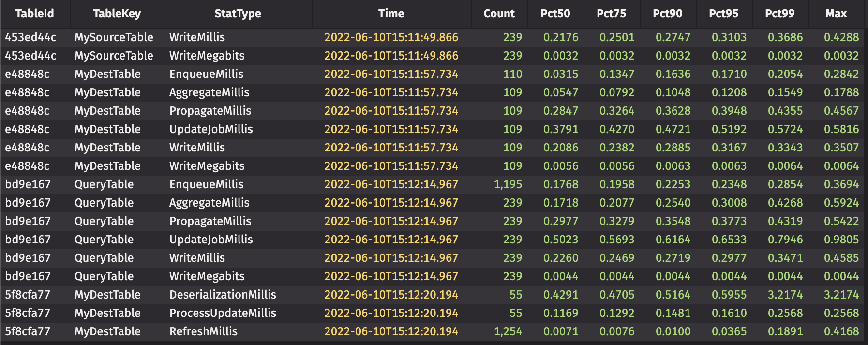This screenshot has width=868, height=345.
Task: Click the TableKey column header
Action: [117, 14]
